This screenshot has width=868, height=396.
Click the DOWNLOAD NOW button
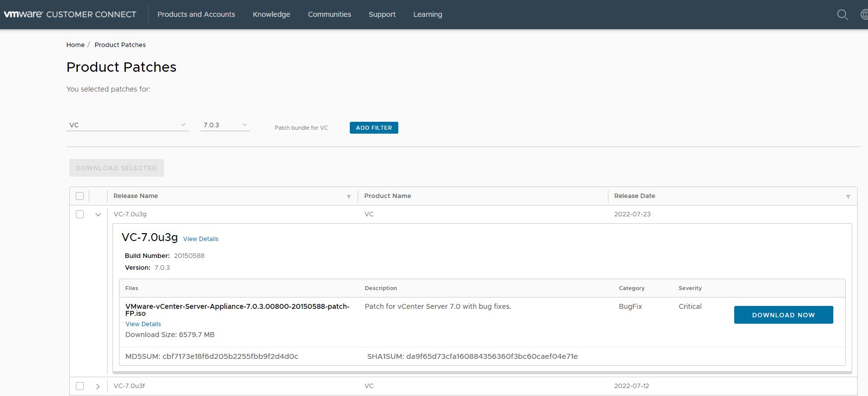tap(783, 315)
